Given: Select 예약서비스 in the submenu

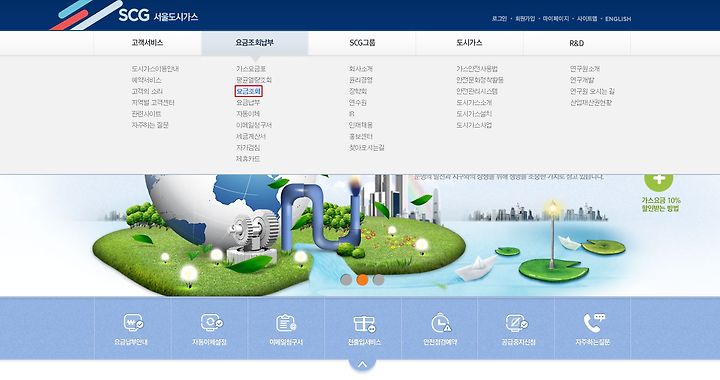Looking at the screenshot, I should [146, 80].
